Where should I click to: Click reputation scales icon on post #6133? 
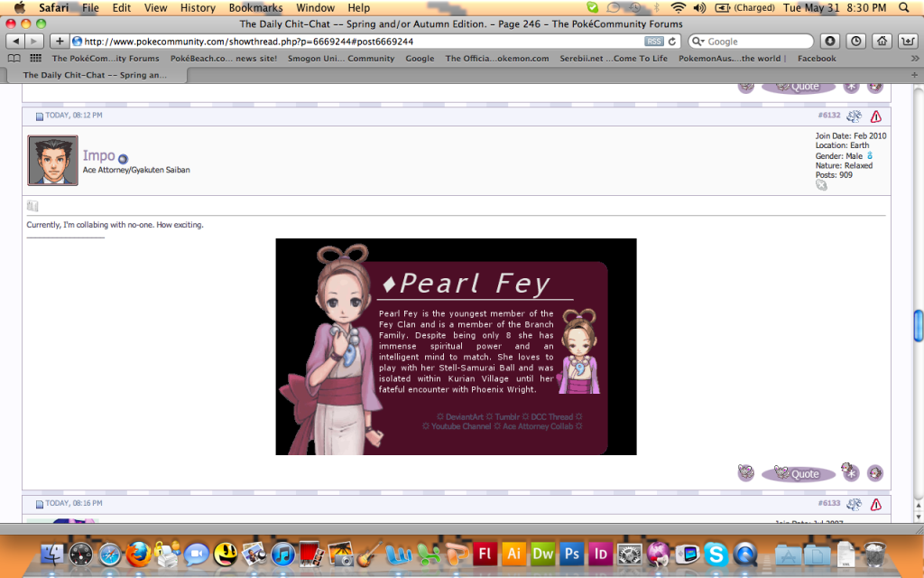(x=854, y=504)
